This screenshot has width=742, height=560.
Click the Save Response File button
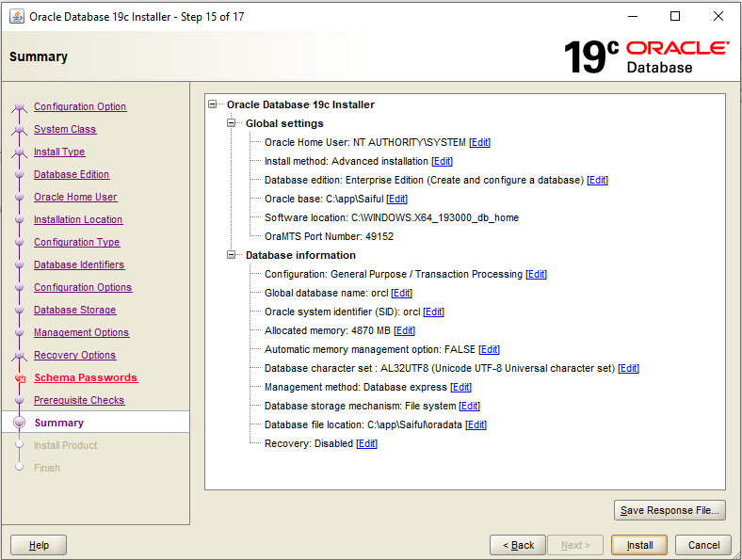669,510
